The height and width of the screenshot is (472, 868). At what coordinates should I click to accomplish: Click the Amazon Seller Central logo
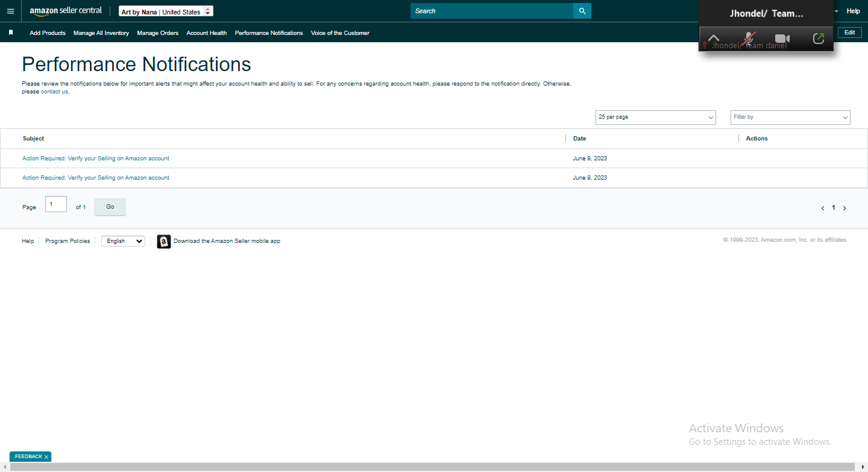[x=66, y=11]
